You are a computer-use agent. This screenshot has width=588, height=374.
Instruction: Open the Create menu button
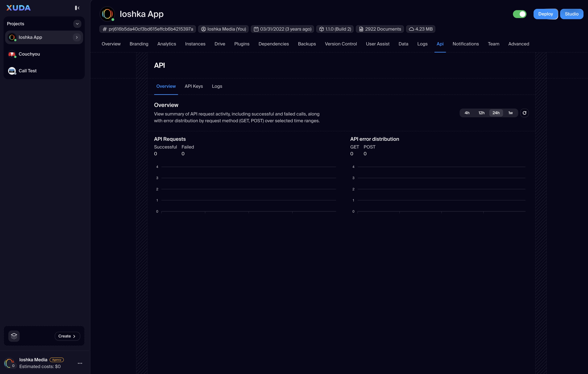tap(67, 336)
